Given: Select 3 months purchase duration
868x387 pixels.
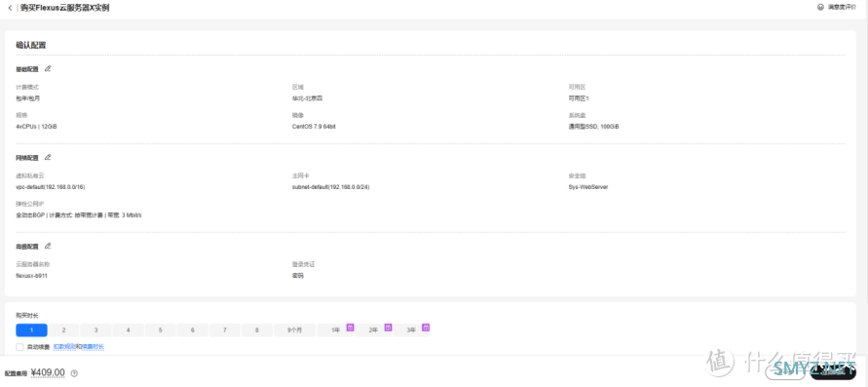Looking at the screenshot, I should tap(95, 330).
